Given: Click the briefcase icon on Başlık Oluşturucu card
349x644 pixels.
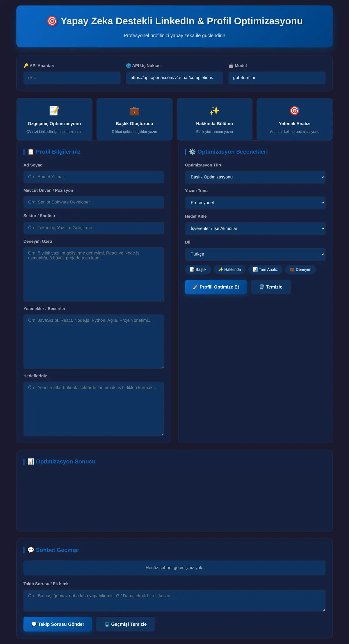Looking at the screenshot, I should pyautogui.click(x=134, y=111).
